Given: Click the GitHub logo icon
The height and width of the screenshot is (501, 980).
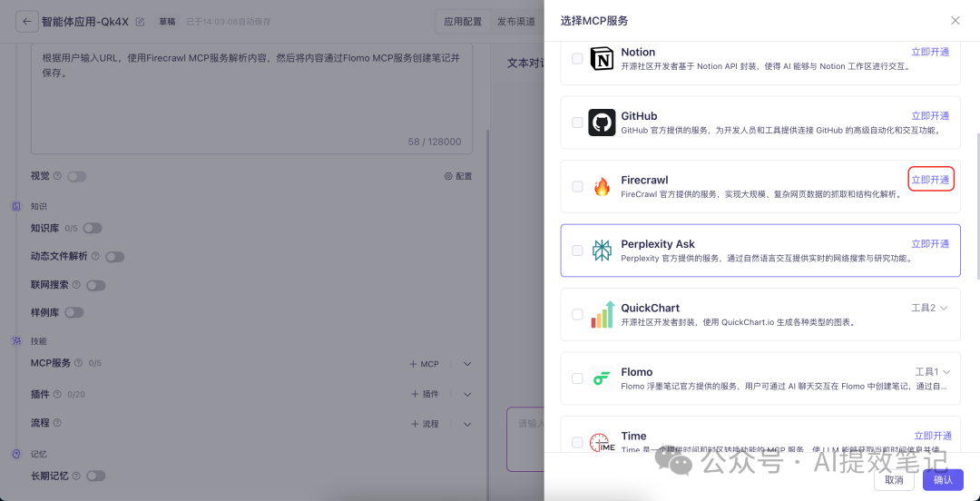Looking at the screenshot, I should tap(602, 123).
